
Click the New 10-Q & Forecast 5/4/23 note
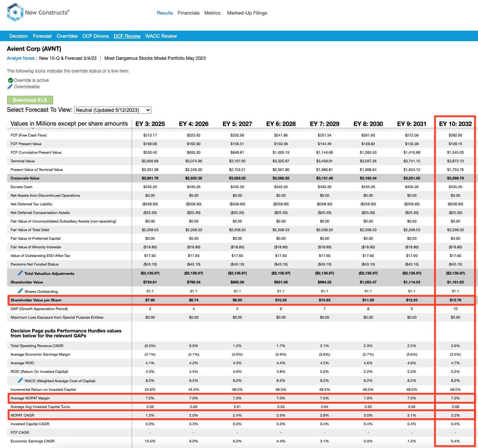click(x=68, y=58)
